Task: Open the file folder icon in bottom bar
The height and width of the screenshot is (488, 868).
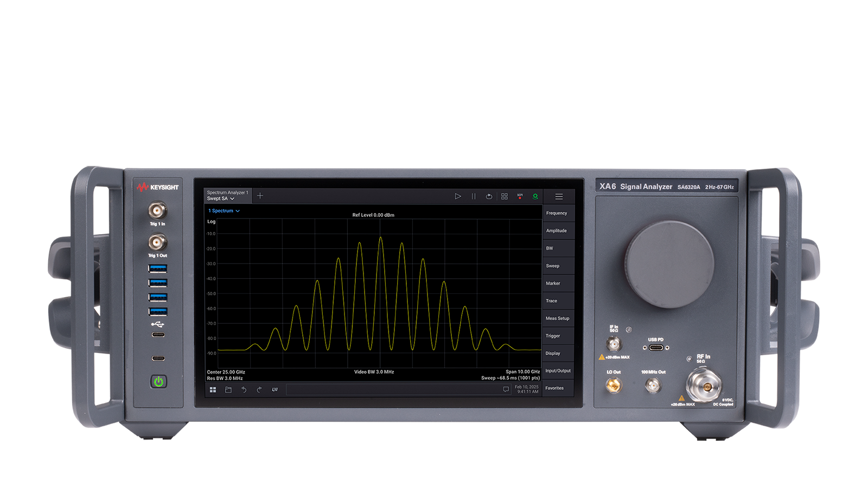Action: tap(228, 389)
